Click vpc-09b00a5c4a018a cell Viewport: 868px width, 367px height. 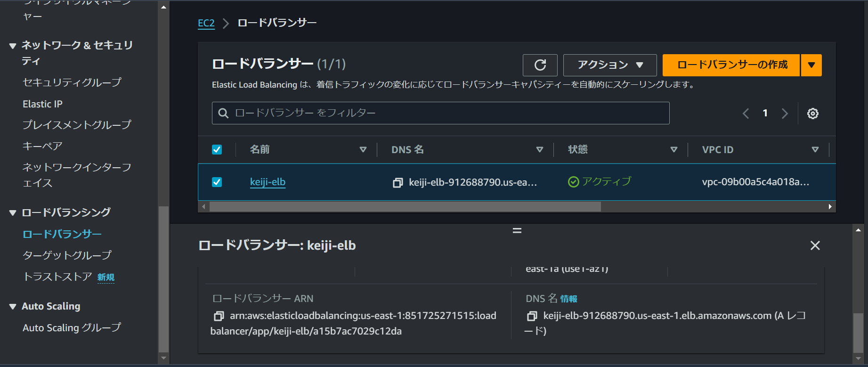tap(755, 182)
